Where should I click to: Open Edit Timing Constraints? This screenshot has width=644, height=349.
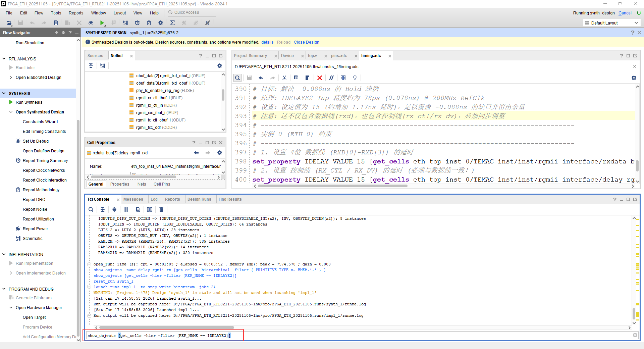(x=44, y=132)
